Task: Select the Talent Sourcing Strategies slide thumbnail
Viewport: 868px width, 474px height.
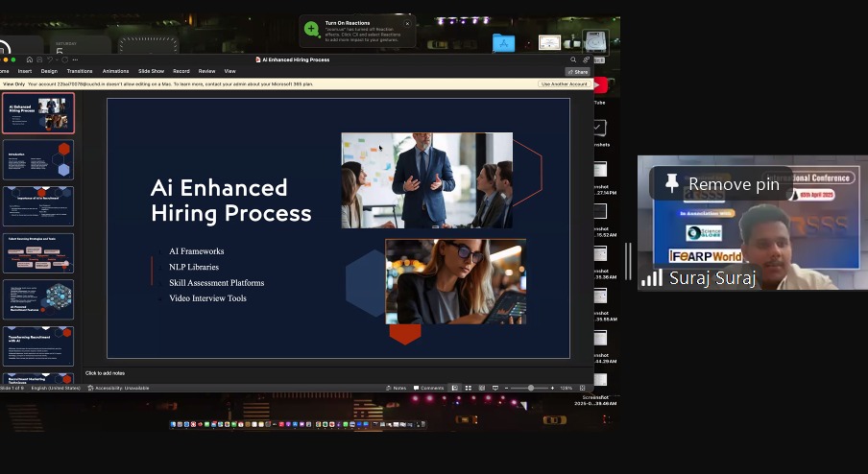Action: click(x=38, y=253)
